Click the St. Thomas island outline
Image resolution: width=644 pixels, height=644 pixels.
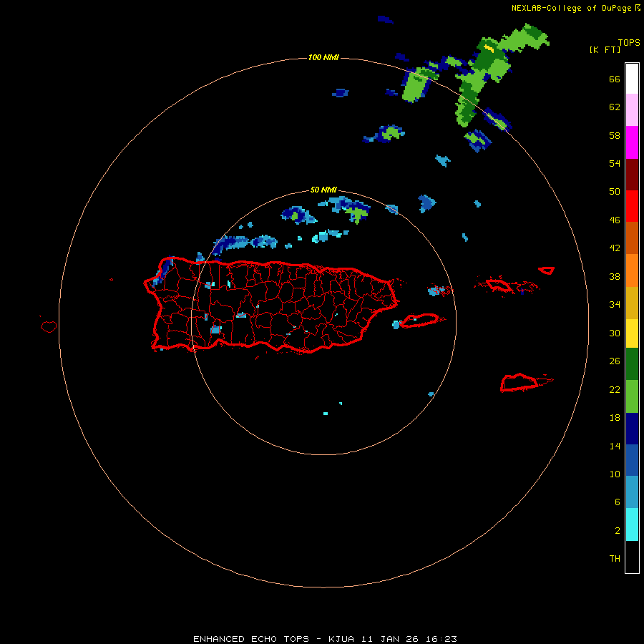[x=499, y=285]
